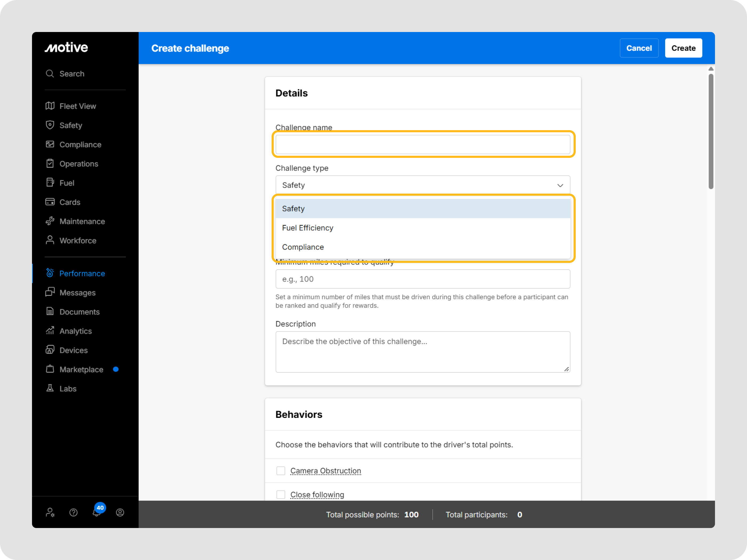This screenshot has width=747, height=560.
Task: Click the Labs flask icon
Action: pos(50,388)
